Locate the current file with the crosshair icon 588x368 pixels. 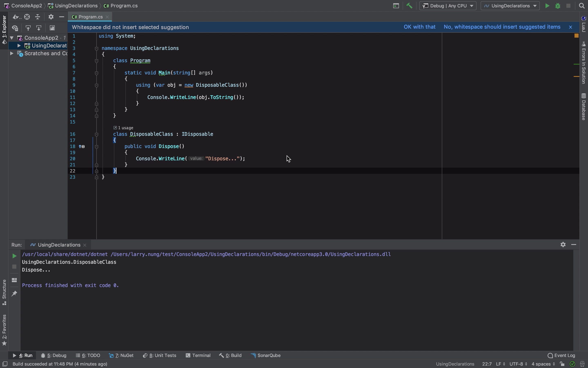point(27,17)
